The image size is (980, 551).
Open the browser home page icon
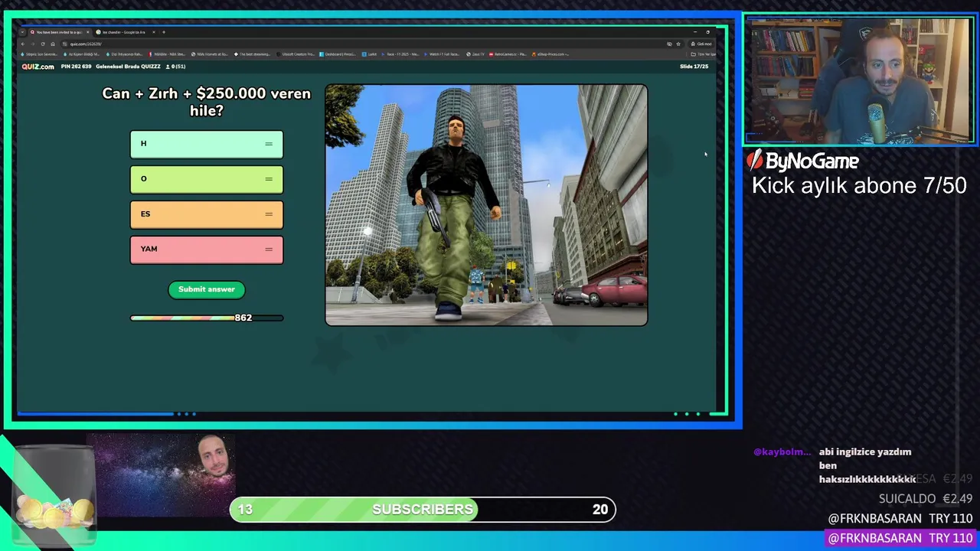[x=53, y=44]
